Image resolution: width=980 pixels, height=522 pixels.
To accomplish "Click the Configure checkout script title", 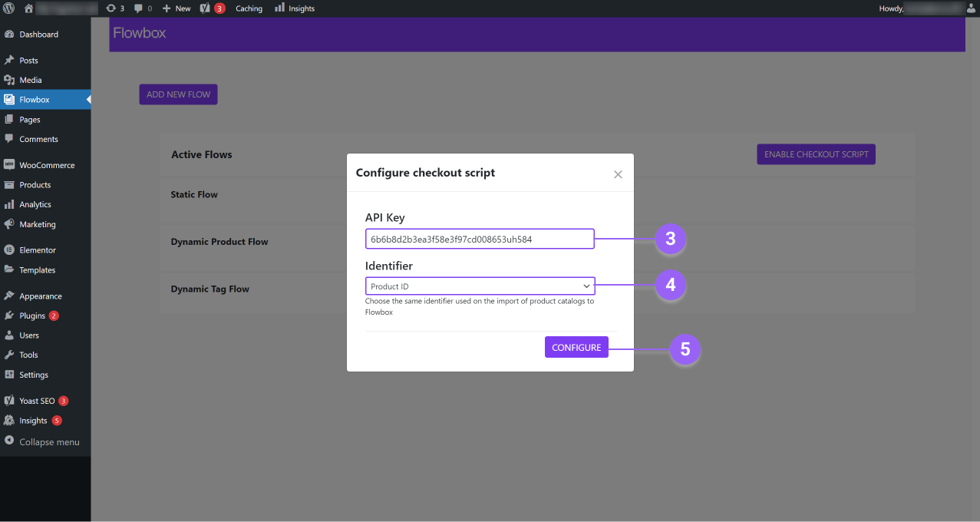I will pos(425,173).
